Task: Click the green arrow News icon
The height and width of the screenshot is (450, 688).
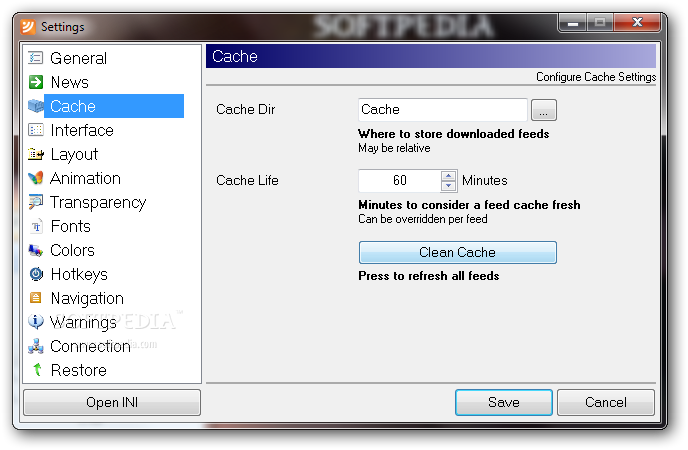Action: (x=36, y=82)
